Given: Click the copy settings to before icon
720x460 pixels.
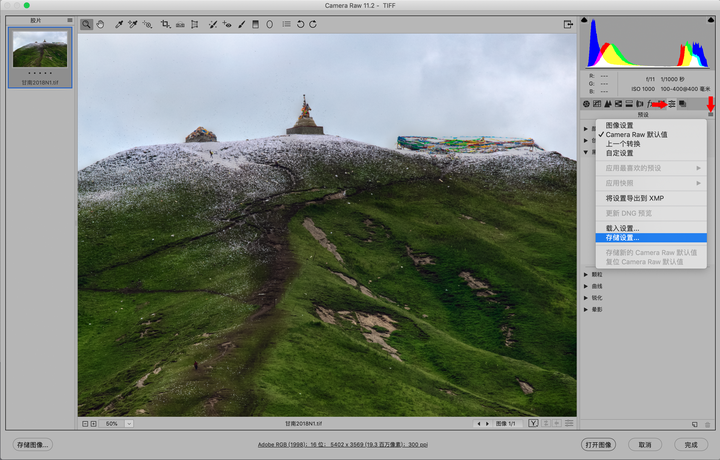Looking at the screenshot, I should pos(557,423).
